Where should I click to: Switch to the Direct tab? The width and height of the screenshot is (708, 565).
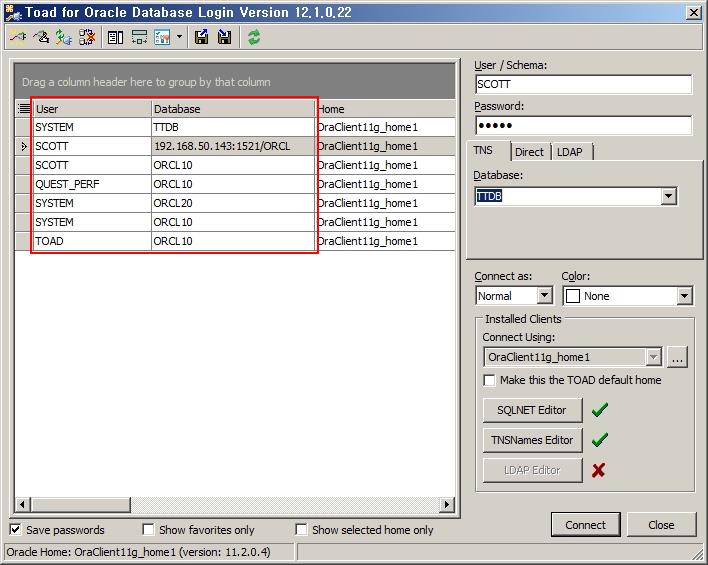pyautogui.click(x=529, y=152)
